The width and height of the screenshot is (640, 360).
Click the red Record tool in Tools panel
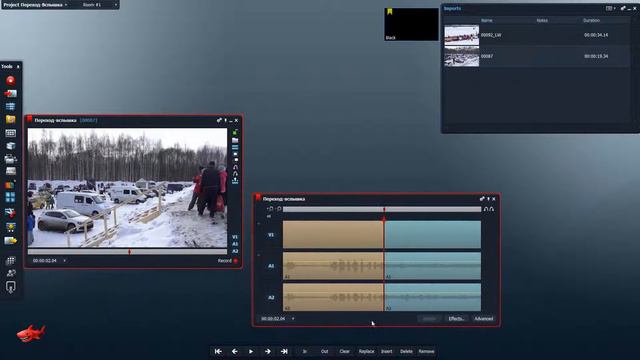[x=10, y=80]
